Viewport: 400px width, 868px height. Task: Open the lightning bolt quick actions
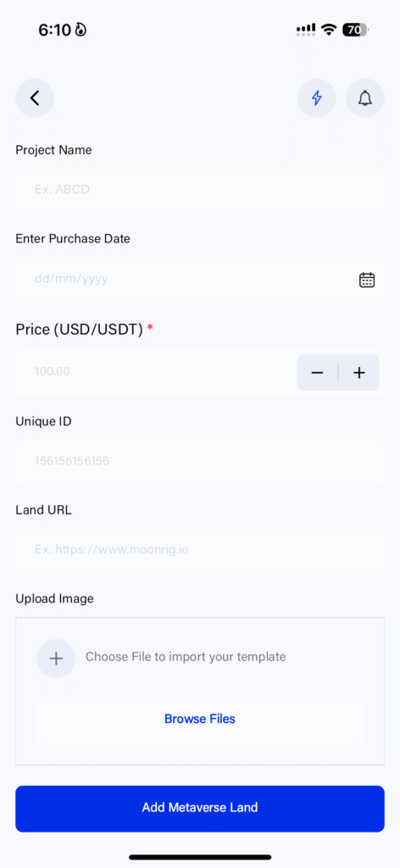pyautogui.click(x=316, y=98)
